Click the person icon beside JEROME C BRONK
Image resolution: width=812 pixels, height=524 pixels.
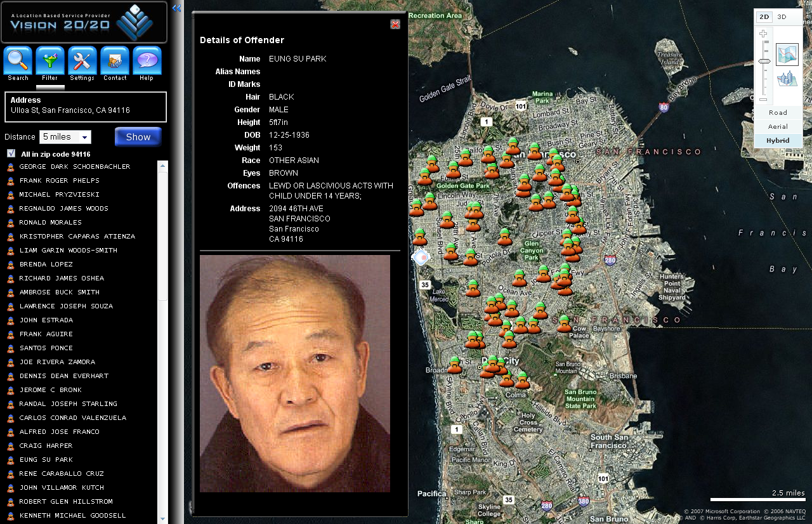[11, 390]
